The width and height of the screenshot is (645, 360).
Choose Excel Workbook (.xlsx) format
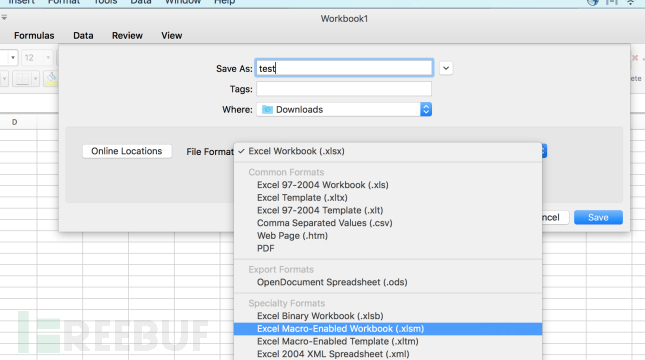[388, 151]
